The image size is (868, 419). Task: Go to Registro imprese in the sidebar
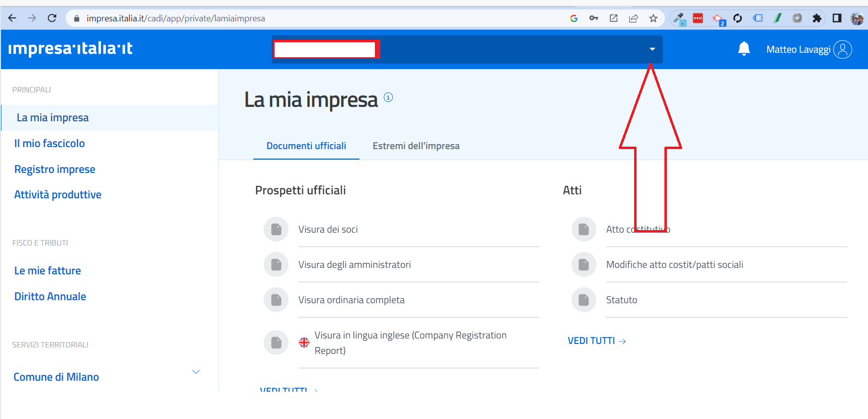pos(55,169)
